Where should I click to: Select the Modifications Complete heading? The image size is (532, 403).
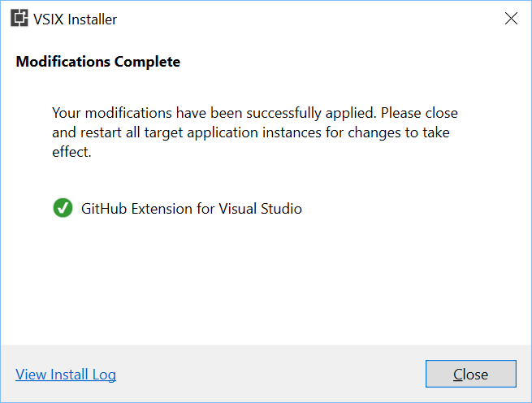98,62
